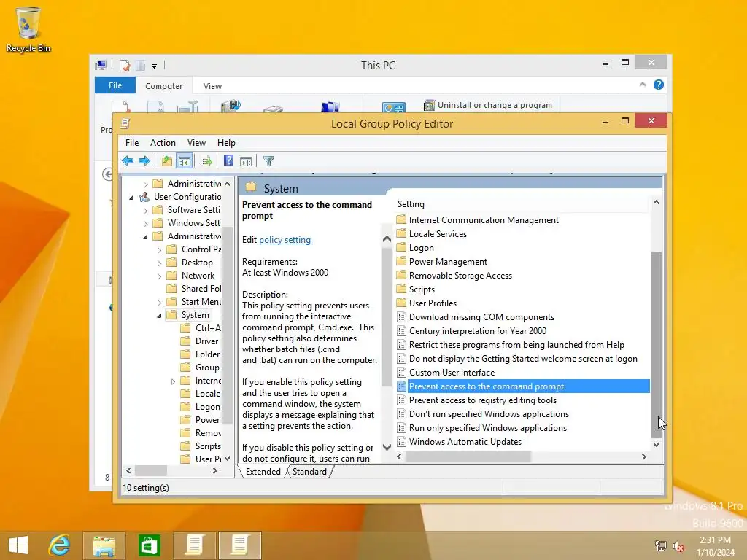Click the description pane down scroll arrow
Image resolution: width=747 pixels, height=560 pixels.
point(387,447)
